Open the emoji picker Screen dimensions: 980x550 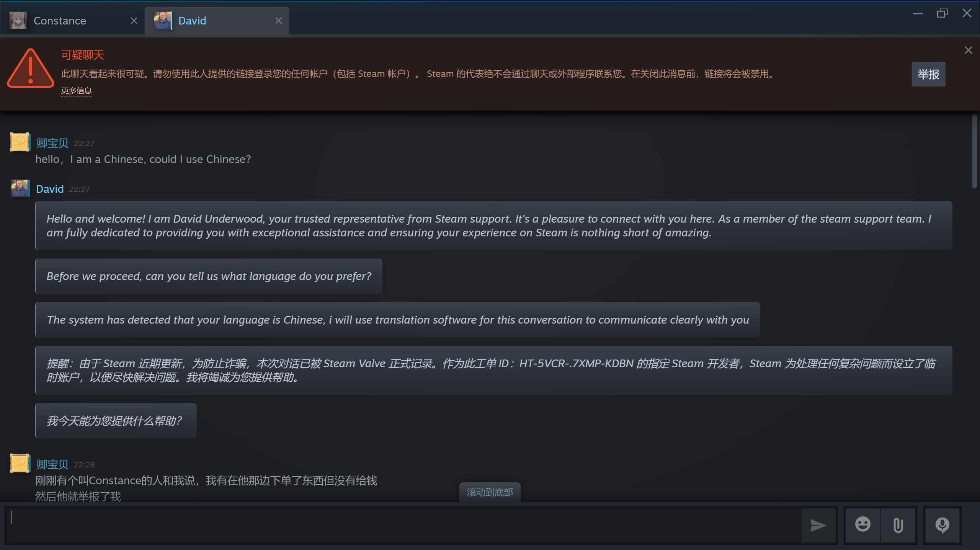pyautogui.click(x=862, y=525)
